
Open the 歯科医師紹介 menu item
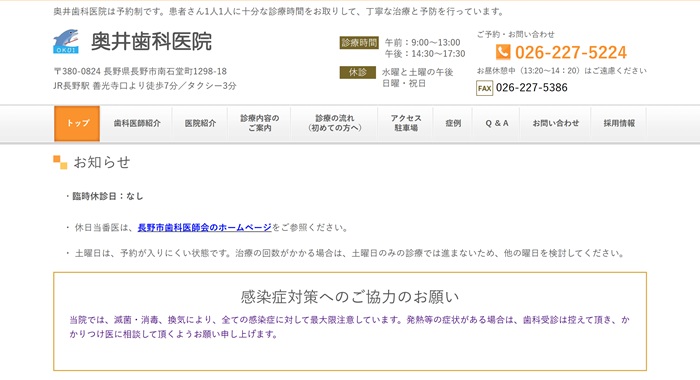tap(137, 124)
